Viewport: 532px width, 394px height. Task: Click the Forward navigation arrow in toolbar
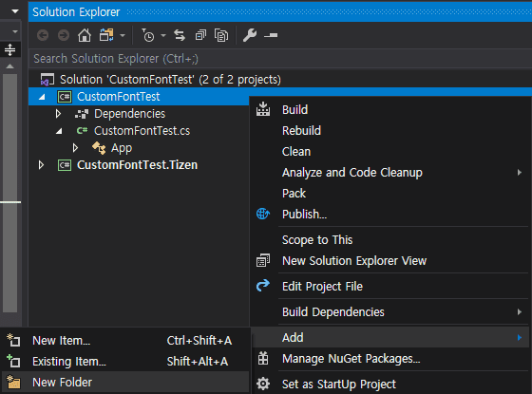[x=64, y=35]
